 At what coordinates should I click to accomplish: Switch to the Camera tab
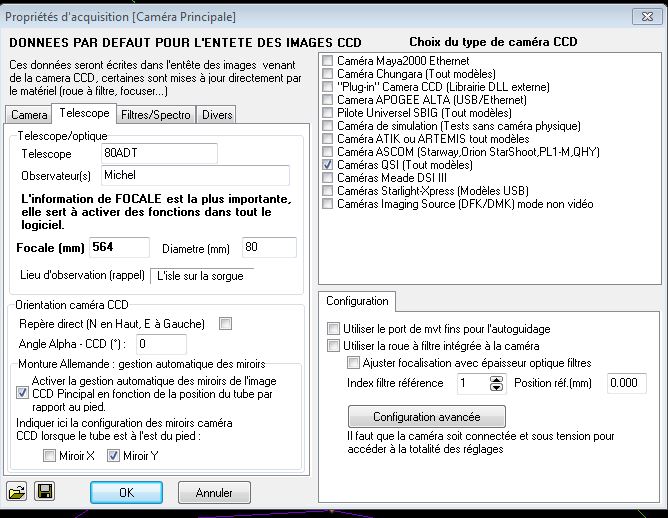pyautogui.click(x=29, y=115)
